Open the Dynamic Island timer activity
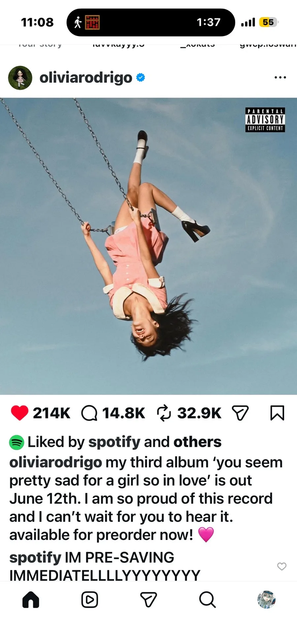The height and width of the screenshot is (644, 297). point(151,22)
